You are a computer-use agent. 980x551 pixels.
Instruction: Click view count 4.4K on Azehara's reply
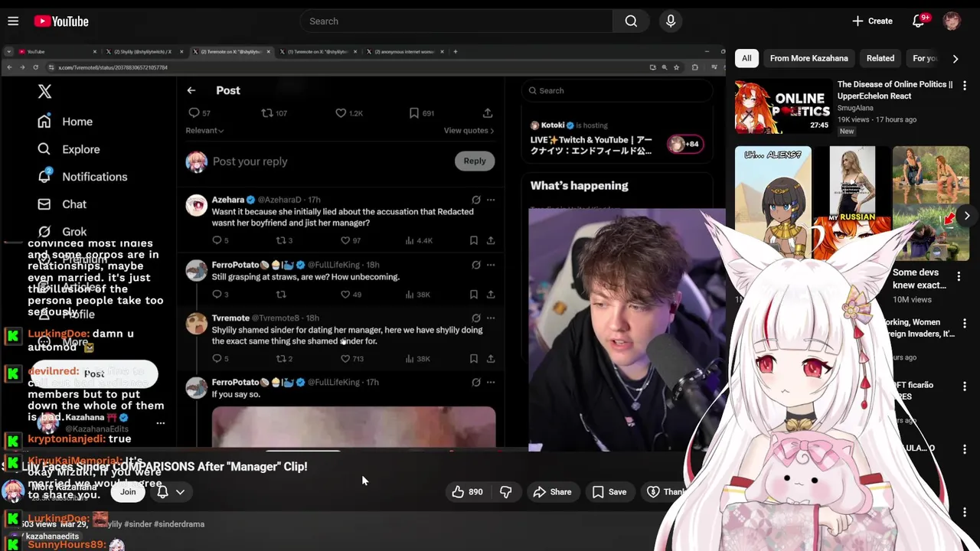coord(420,240)
